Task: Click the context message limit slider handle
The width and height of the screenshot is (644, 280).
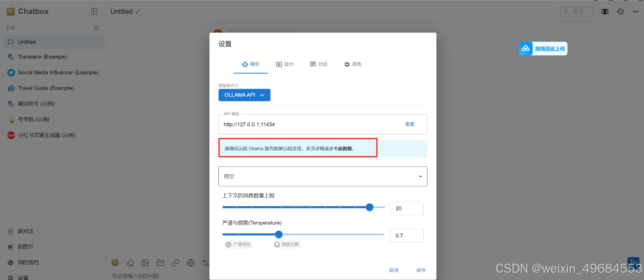Action: coord(370,207)
